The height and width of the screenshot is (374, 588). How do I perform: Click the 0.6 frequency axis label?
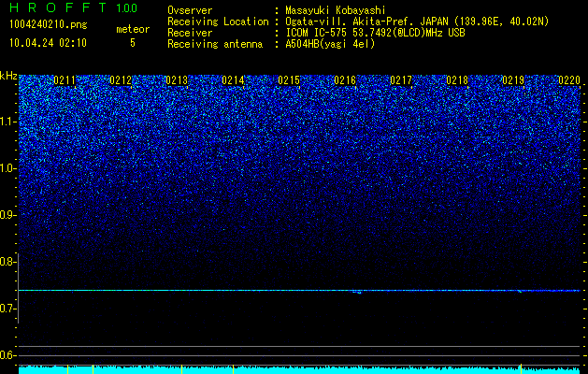pos(7,355)
